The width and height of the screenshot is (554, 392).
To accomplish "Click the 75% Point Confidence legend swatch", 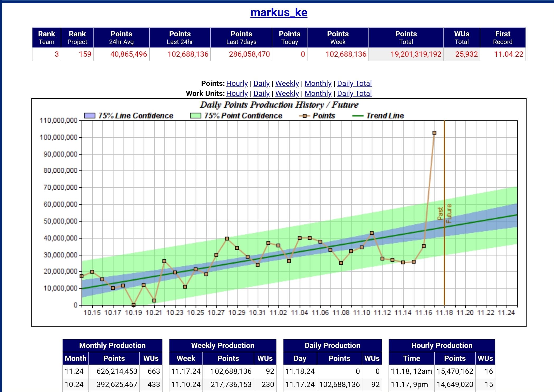I will click(x=195, y=116).
